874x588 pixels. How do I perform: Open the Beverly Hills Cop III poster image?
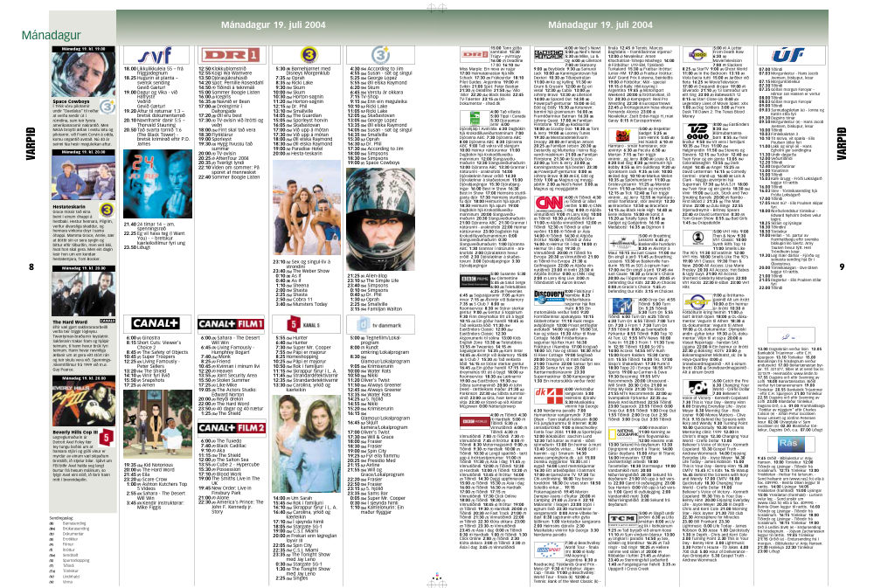(84, 404)
